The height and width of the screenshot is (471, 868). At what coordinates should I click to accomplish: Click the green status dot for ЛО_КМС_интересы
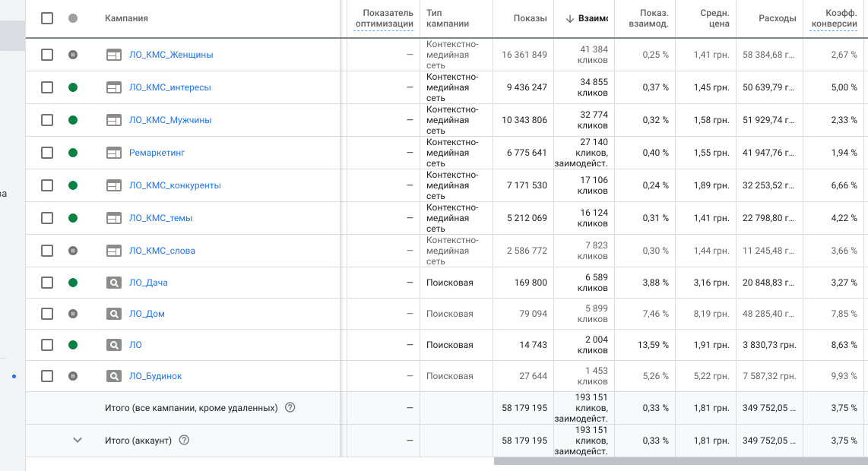(72, 87)
